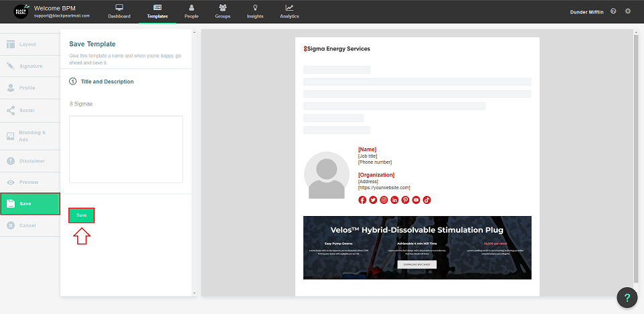Open the Analytics tab
644x314 pixels.
click(289, 11)
